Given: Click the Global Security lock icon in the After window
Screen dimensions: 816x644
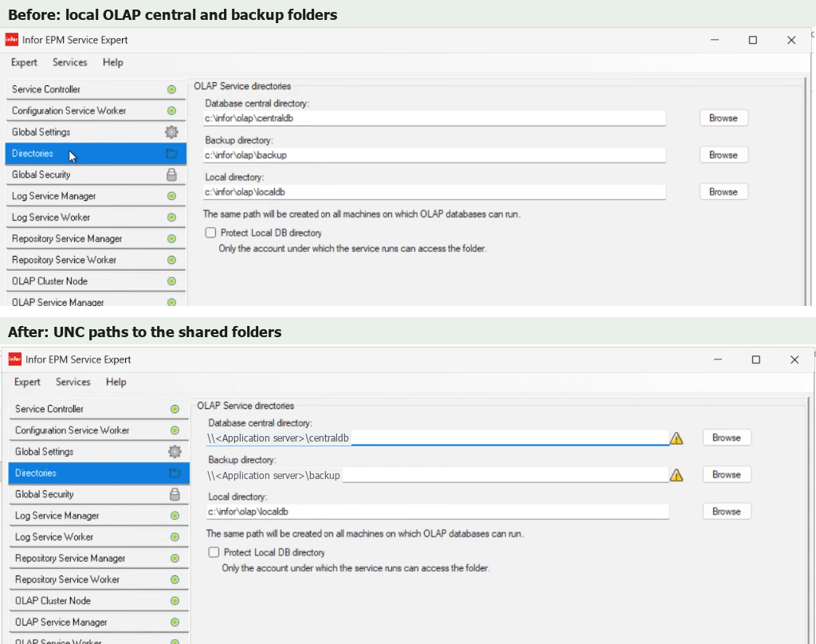Looking at the screenshot, I should 175,495.
